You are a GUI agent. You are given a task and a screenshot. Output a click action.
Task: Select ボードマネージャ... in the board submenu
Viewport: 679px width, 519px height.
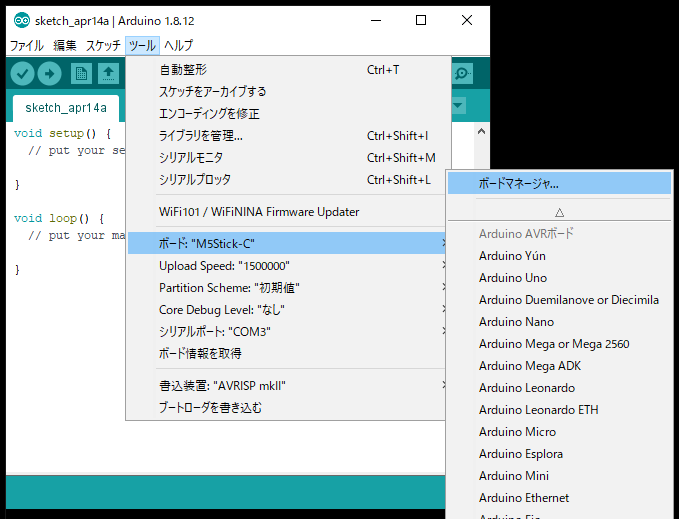pyautogui.click(x=558, y=184)
